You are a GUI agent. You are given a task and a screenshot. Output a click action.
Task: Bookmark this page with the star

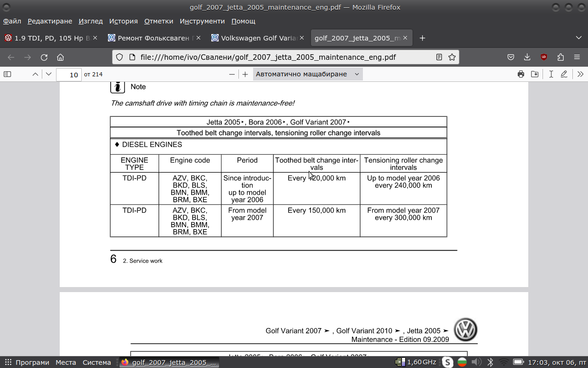[452, 57]
